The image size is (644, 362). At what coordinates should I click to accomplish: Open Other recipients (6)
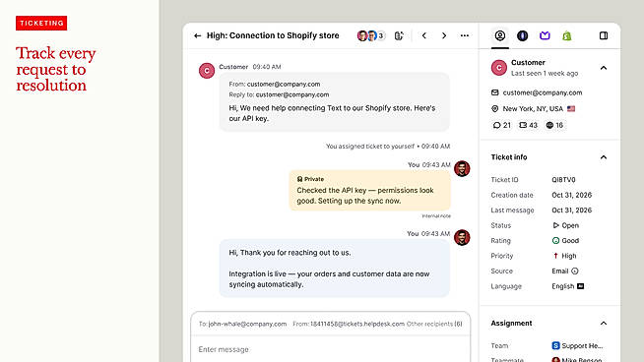pyautogui.click(x=434, y=324)
